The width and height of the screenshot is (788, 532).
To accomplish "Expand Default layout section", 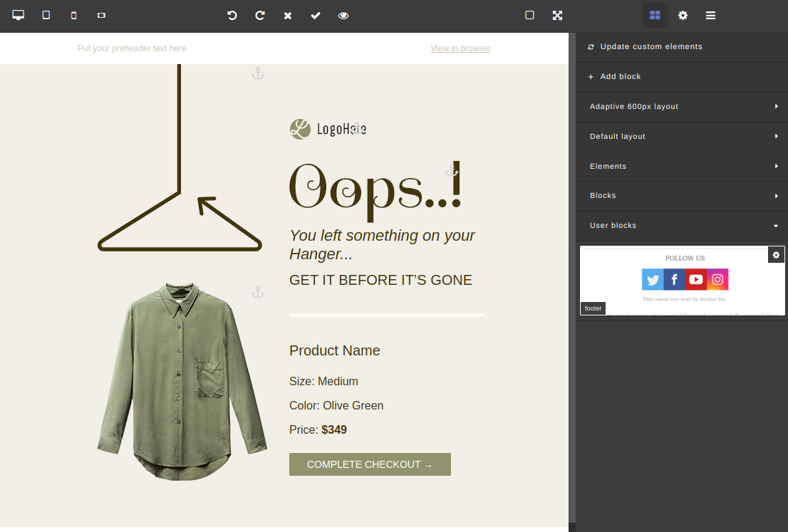I will pyautogui.click(x=681, y=136).
